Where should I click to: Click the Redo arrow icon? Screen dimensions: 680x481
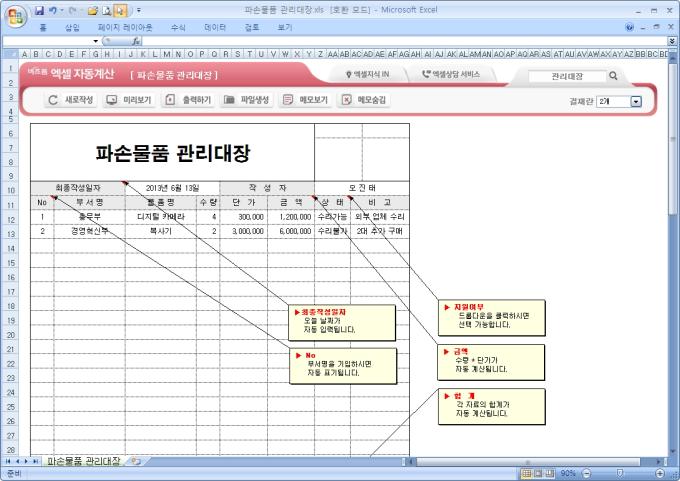coord(72,10)
